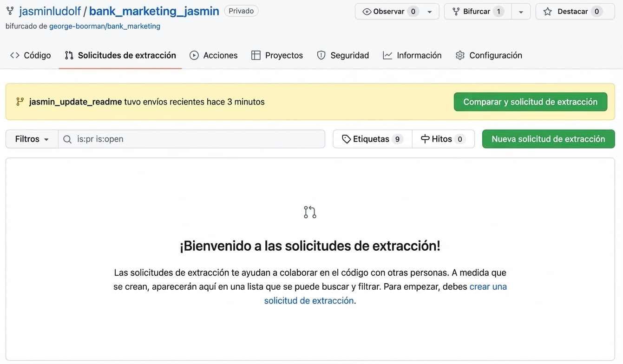Click the star icon in Destacar
Image resolution: width=623 pixels, height=364 pixels.
548,12
